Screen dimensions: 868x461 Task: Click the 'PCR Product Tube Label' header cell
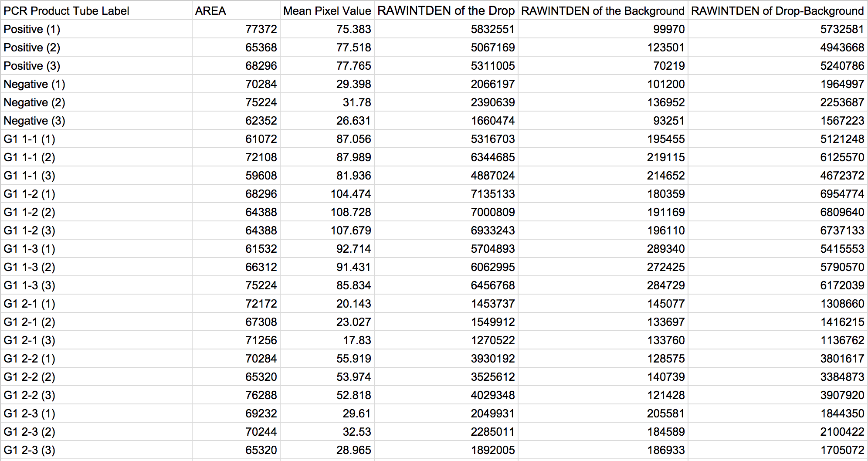pyautogui.click(x=66, y=11)
